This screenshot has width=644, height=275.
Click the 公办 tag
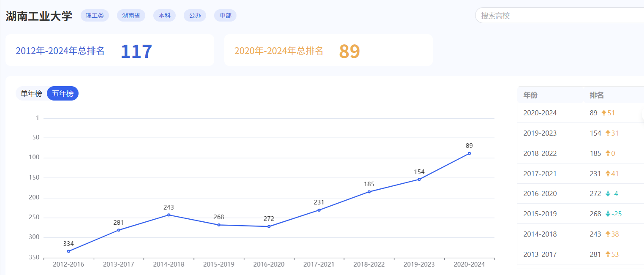(195, 16)
